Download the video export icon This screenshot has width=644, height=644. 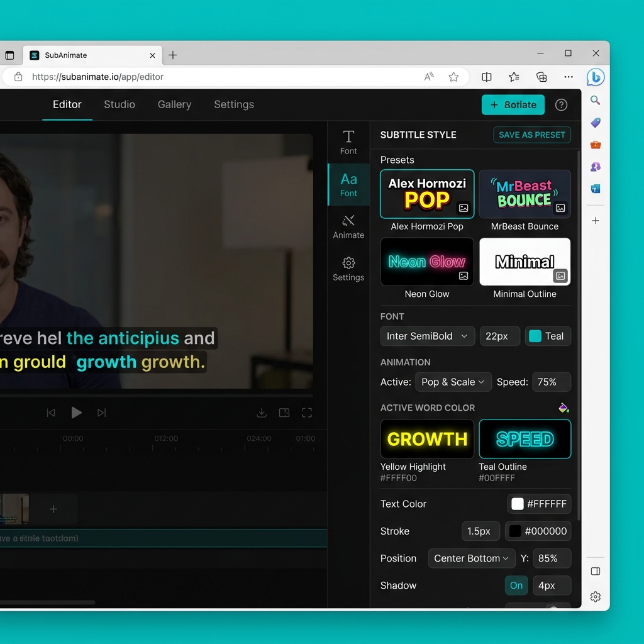(x=262, y=413)
